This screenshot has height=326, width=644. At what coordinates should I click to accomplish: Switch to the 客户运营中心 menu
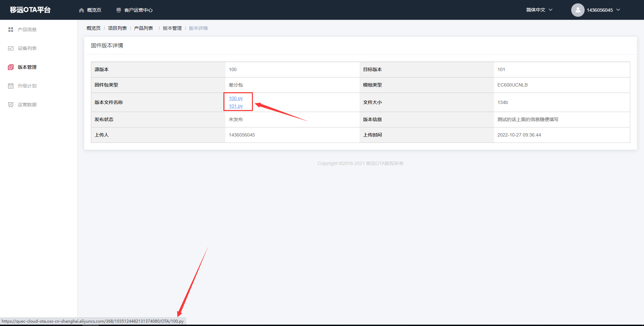[x=138, y=10]
